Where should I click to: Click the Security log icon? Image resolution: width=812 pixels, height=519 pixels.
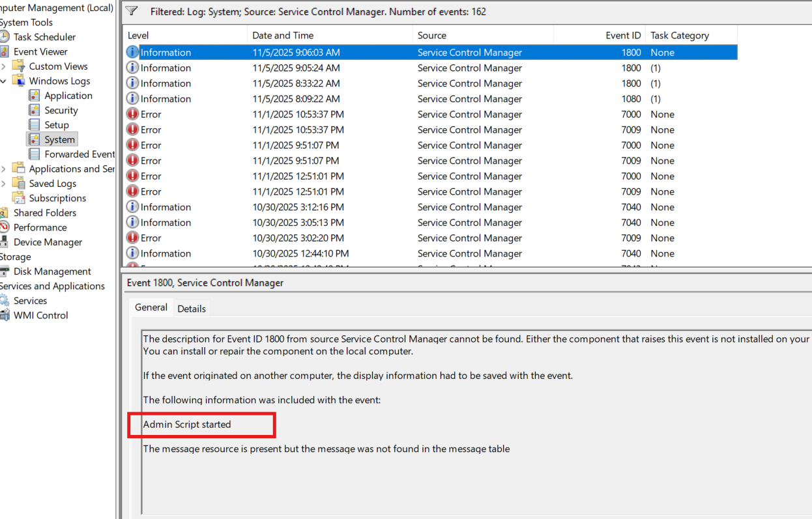(35, 110)
